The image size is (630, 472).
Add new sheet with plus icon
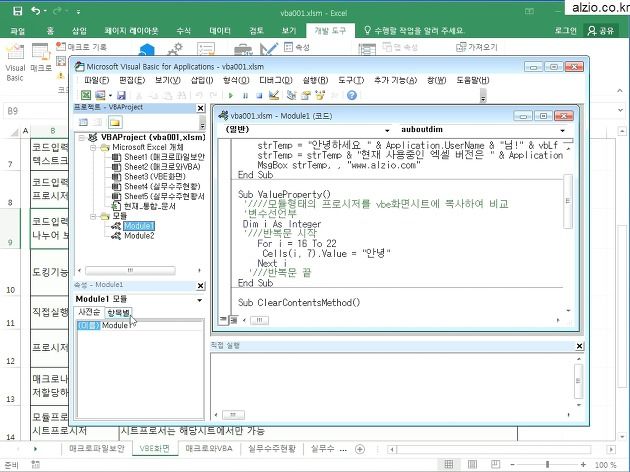tap(360, 449)
